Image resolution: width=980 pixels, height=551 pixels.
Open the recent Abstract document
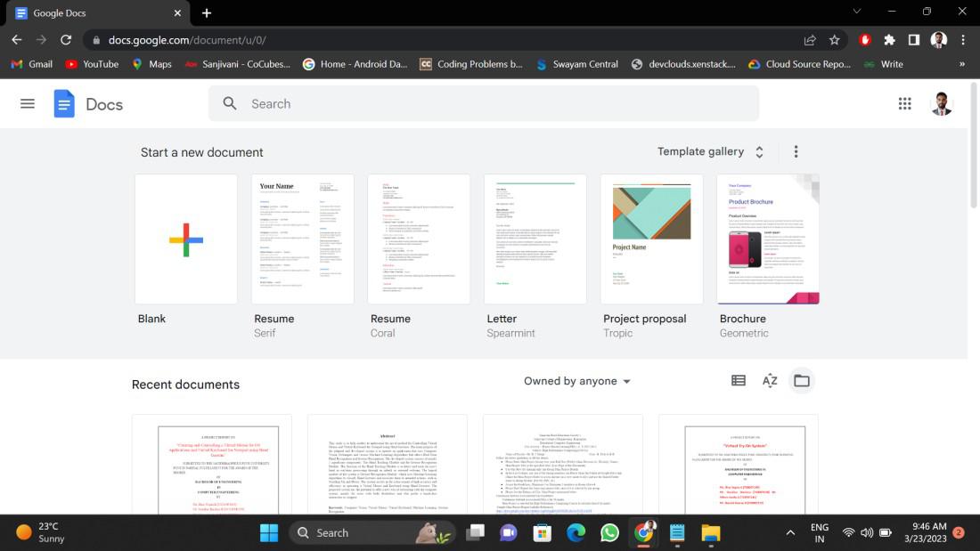(x=388, y=465)
